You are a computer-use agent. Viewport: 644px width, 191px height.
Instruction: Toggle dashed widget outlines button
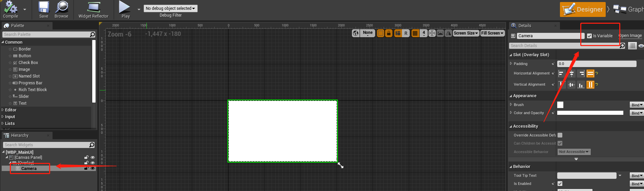pos(381,33)
